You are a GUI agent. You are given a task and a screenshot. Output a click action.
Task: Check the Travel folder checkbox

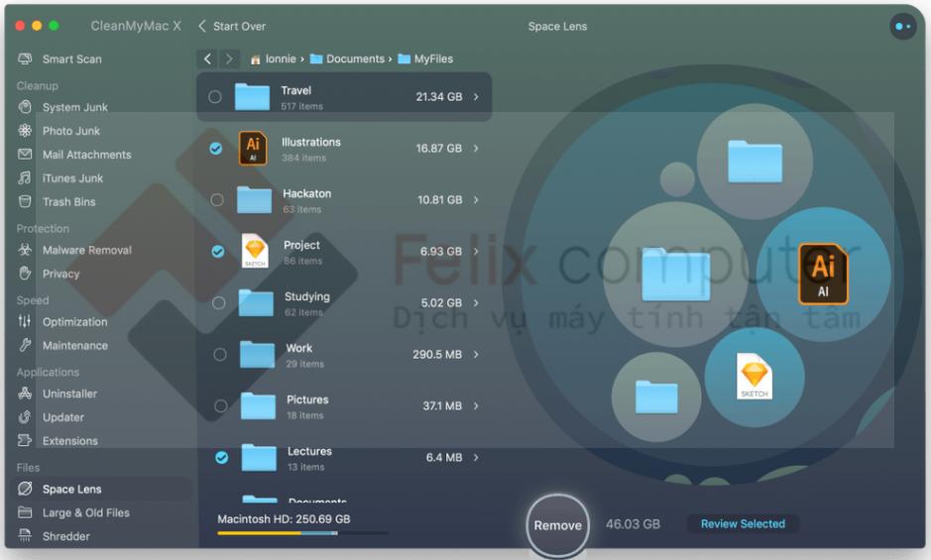215,97
